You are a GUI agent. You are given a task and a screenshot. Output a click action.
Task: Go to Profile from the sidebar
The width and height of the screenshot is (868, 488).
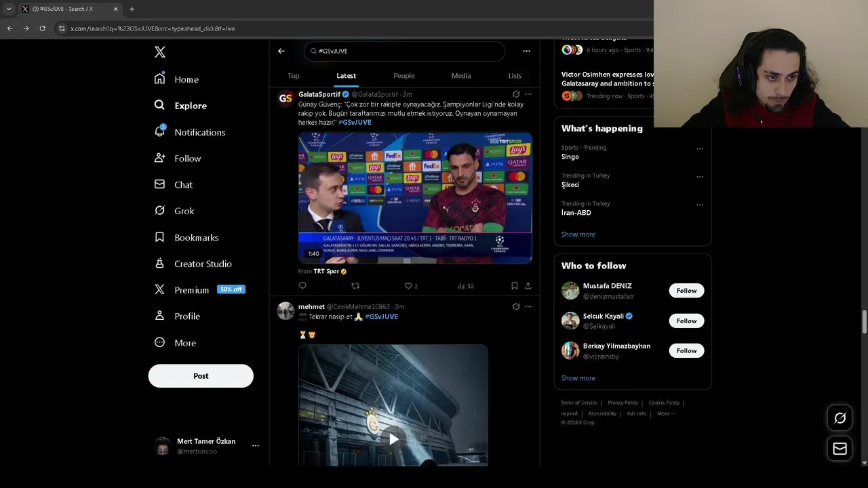177,317
